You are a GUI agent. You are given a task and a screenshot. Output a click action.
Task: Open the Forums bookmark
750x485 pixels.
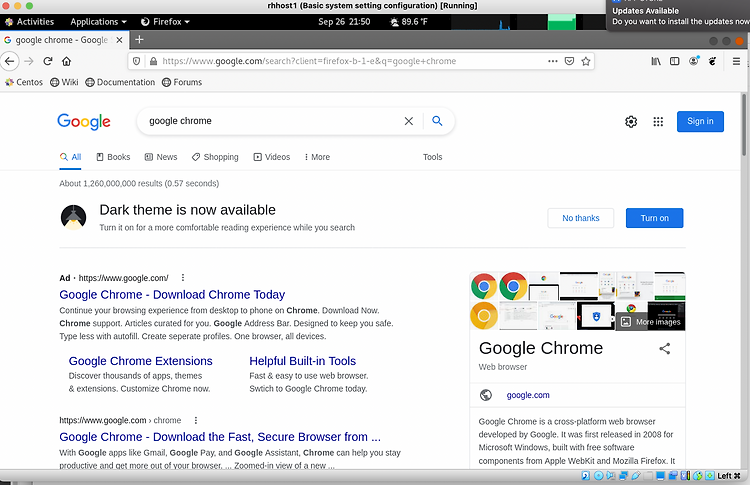pos(182,82)
